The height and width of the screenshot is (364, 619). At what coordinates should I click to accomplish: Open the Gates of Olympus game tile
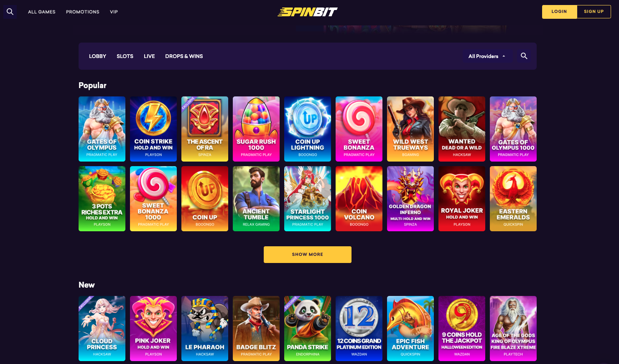click(102, 129)
